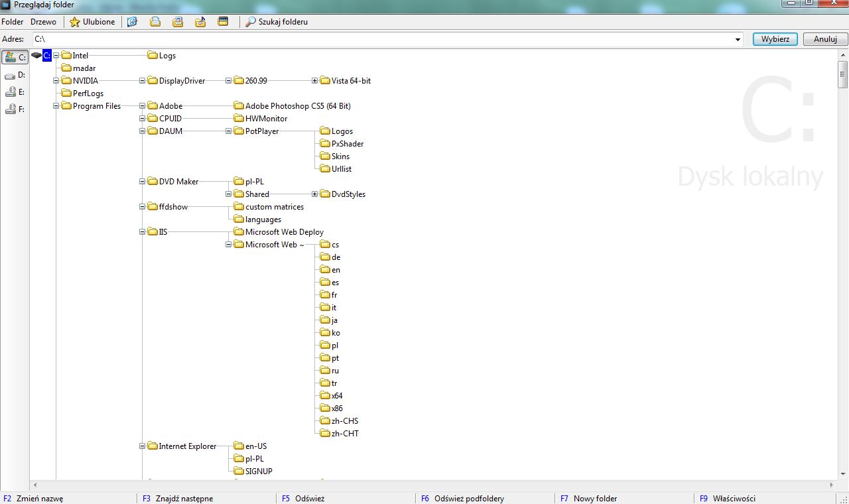This screenshot has width=849, height=504.
Task: Click Microsoft Web Deploy folder icon
Action: tap(239, 232)
